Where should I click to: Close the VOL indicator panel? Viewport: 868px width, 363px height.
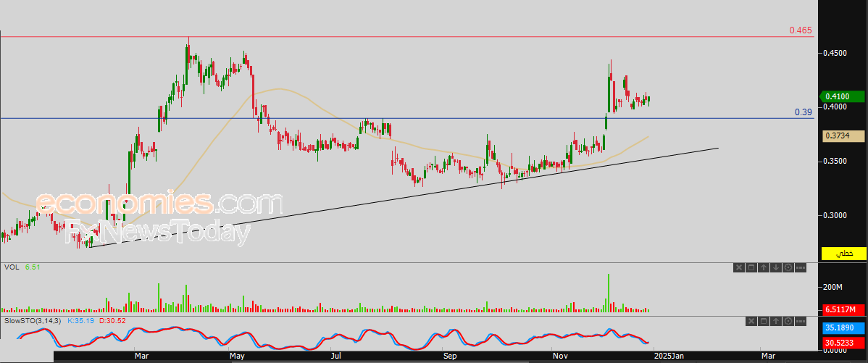point(739,268)
